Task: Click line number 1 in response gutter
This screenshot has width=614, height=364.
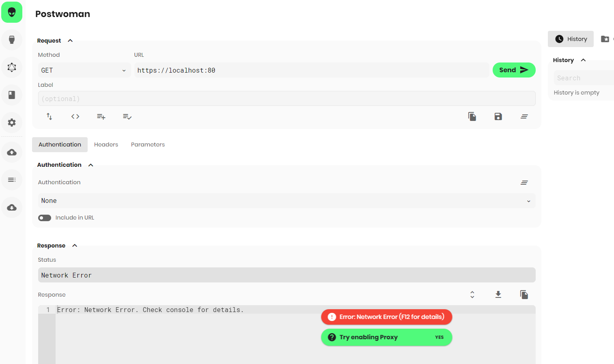Action: [48, 310]
